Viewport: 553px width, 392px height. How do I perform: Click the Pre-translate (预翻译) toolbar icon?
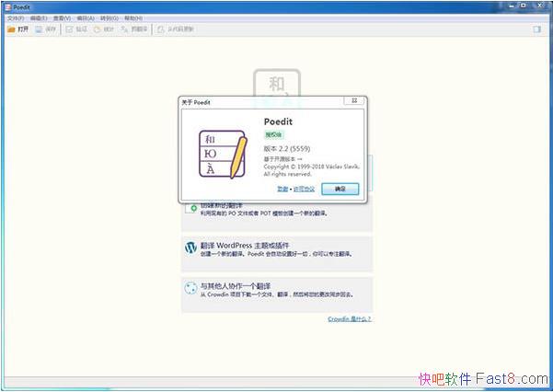(x=125, y=29)
